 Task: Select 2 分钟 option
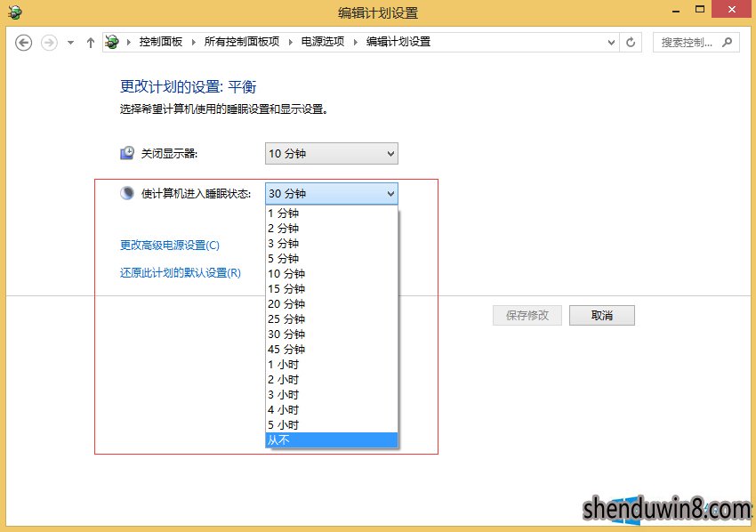(x=331, y=228)
